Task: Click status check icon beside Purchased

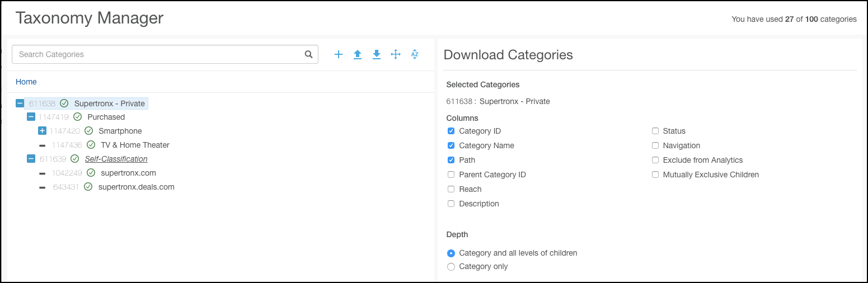Action: pyautogui.click(x=77, y=117)
